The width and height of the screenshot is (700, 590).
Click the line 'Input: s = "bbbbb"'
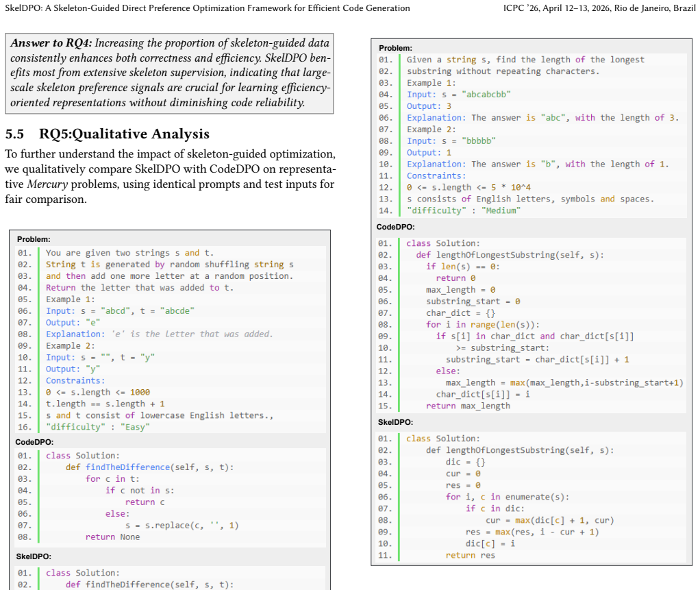point(451,140)
